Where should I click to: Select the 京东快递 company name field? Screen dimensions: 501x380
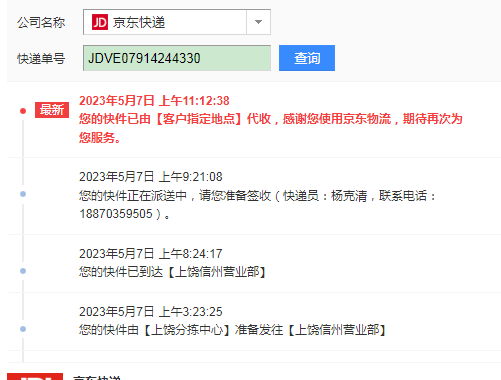click(x=177, y=22)
